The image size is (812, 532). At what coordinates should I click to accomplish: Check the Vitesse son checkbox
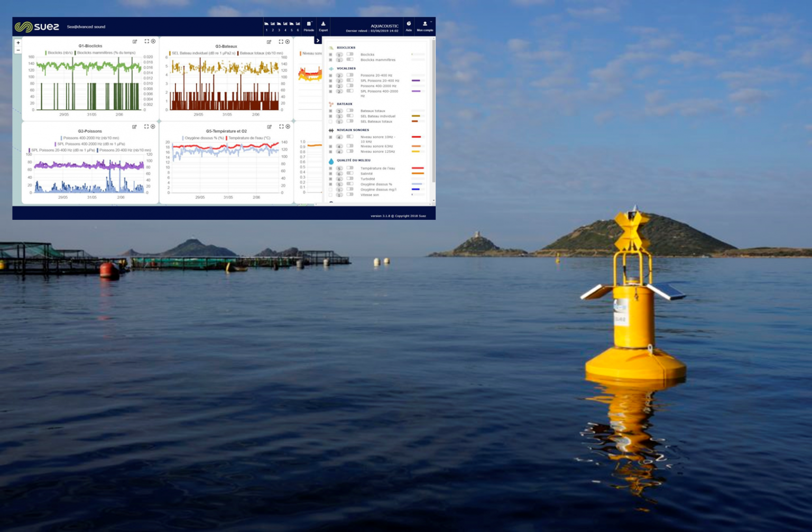[x=331, y=195]
